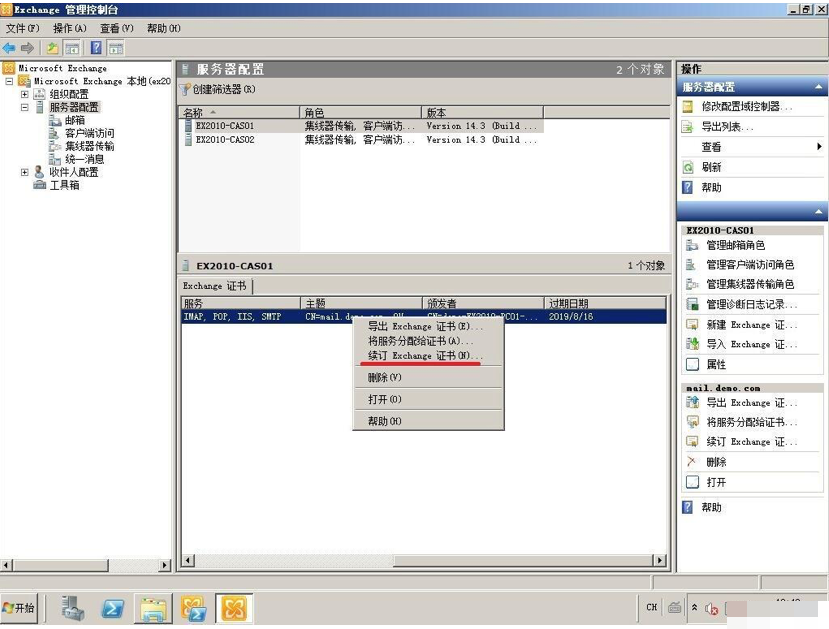Choose 删除(V) in context menu

428,377
